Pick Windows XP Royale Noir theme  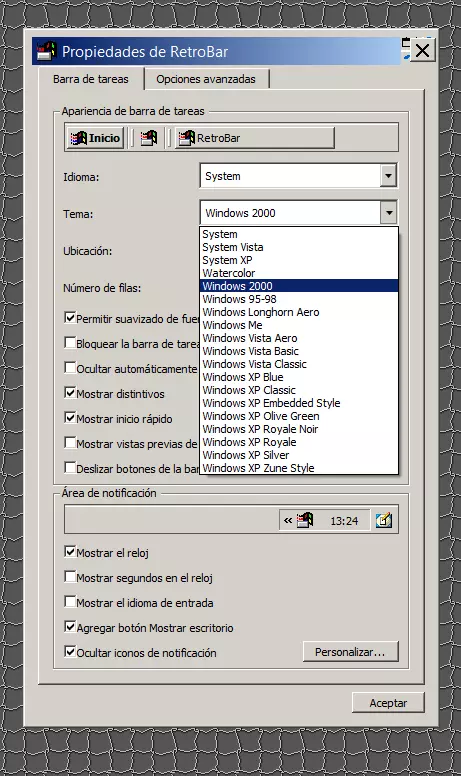[299, 429]
